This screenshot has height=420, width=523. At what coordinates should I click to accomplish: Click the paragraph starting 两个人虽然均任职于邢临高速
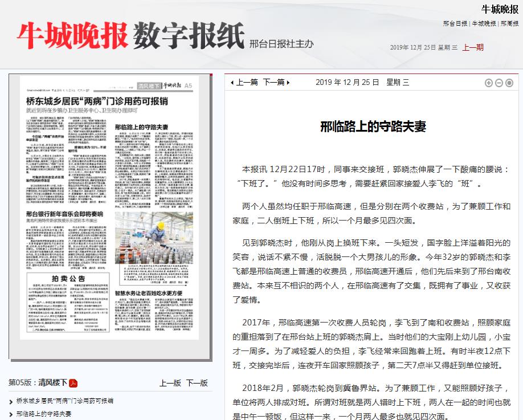coord(371,214)
